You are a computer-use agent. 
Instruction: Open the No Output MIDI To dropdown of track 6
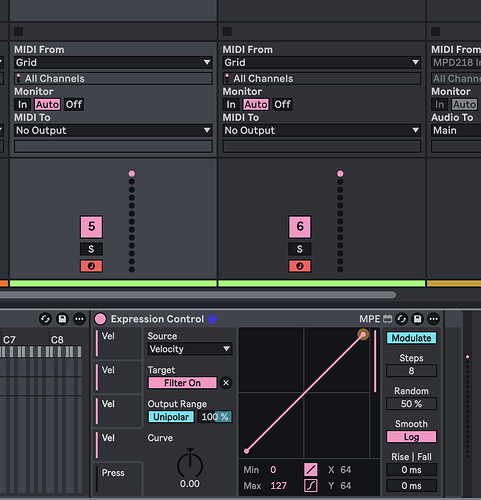(x=322, y=130)
